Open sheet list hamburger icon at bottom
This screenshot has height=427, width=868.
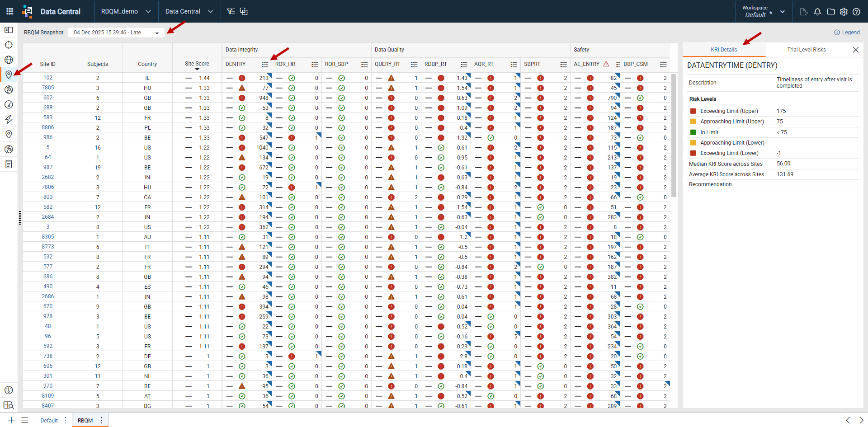[x=25, y=420]
